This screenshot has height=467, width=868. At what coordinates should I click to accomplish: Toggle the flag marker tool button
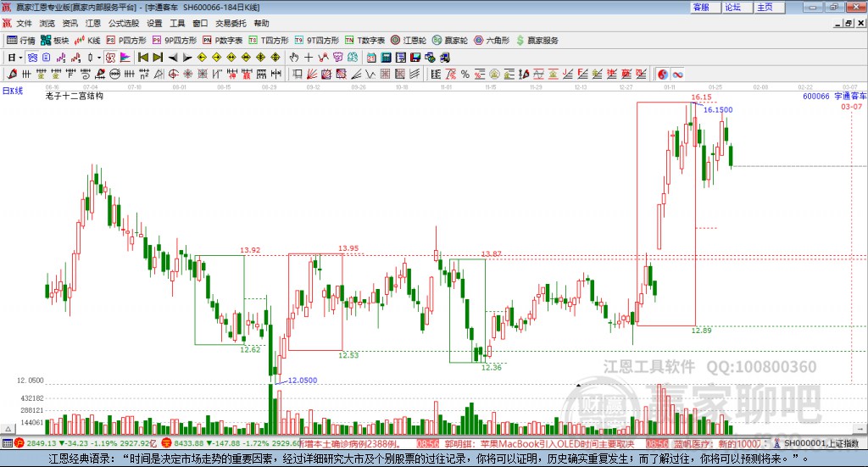point(125,57)
